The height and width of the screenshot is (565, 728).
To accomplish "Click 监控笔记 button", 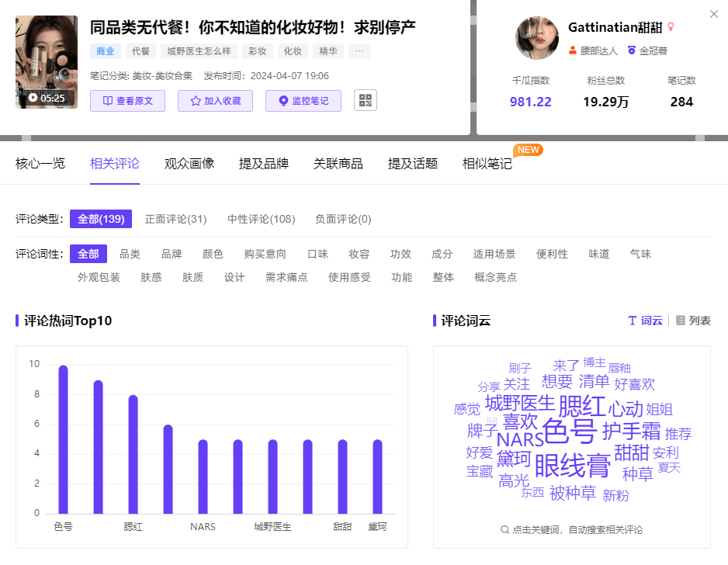I will pos(303,101).
